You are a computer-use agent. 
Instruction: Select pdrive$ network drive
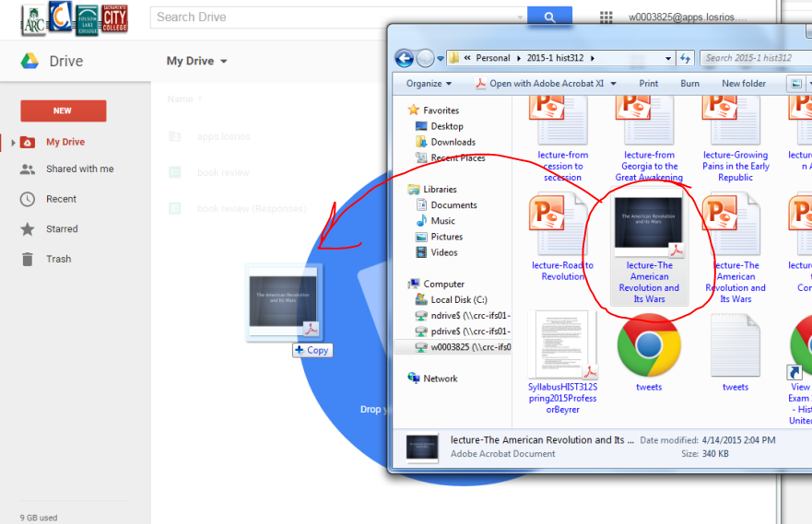pyautogui.click(x=463, y=331)
